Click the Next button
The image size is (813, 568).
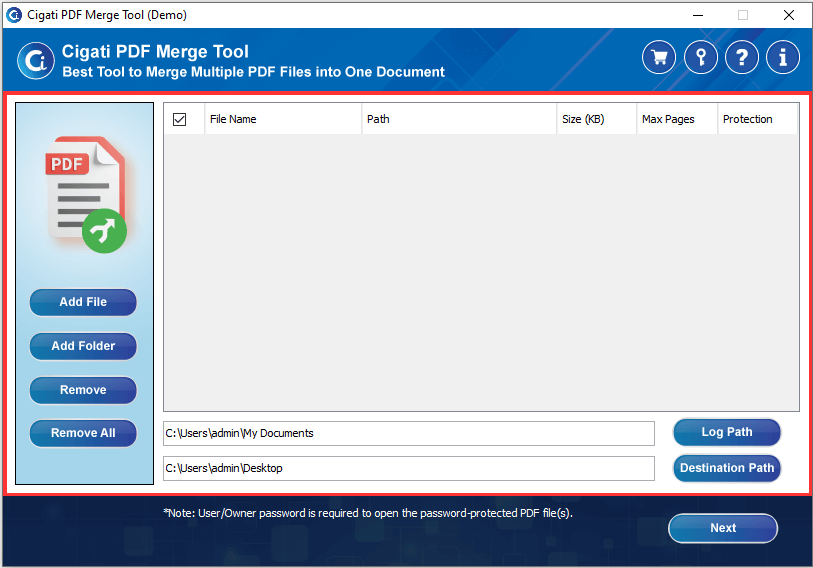coord(723,528)
